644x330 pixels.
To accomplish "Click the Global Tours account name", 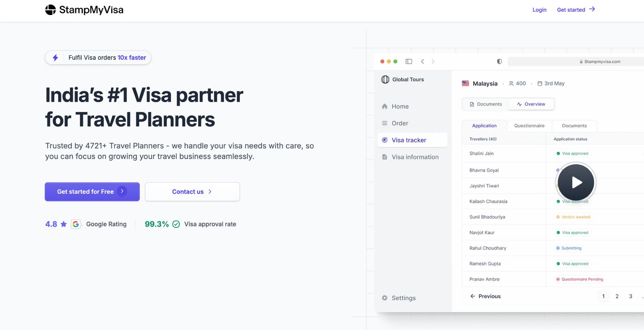I will coord(408,79).
